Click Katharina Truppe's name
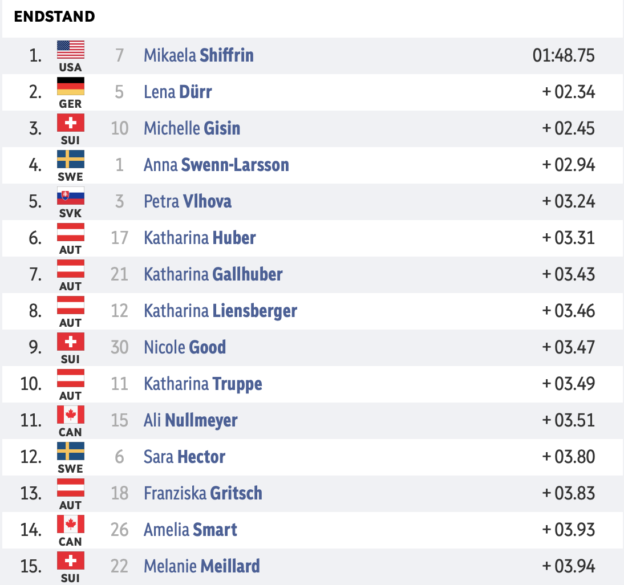624x585 pixels. 203,384
